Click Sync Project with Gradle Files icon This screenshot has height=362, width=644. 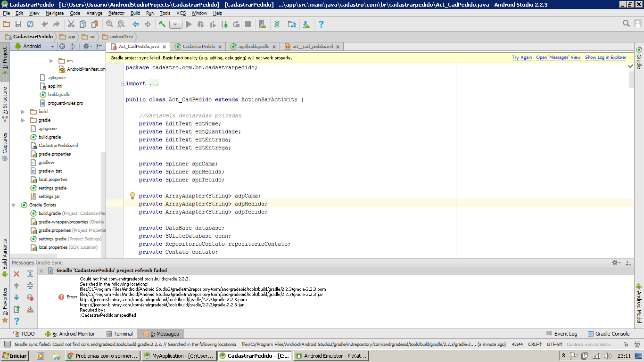[x=277, y=24]
